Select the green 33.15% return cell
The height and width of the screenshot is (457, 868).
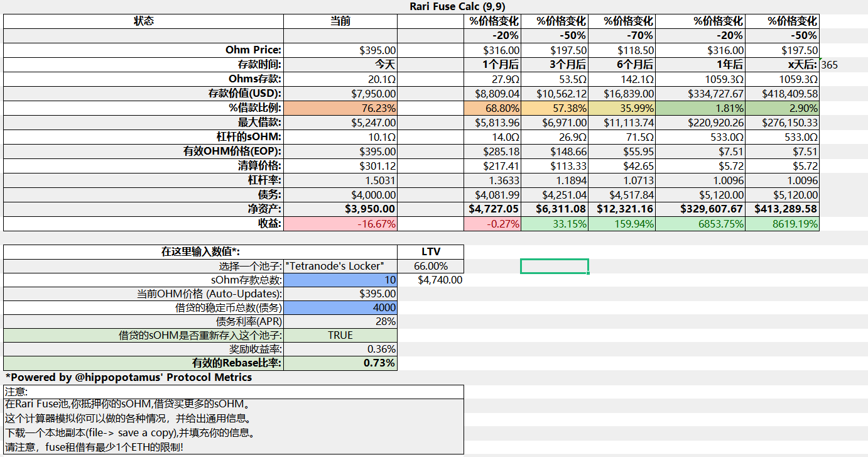(555, 223)
